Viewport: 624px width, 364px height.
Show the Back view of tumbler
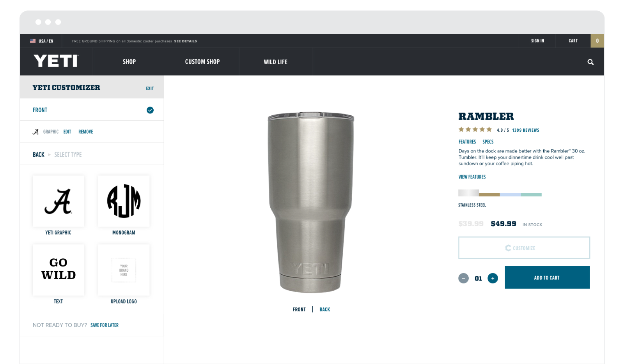[325, 309]
